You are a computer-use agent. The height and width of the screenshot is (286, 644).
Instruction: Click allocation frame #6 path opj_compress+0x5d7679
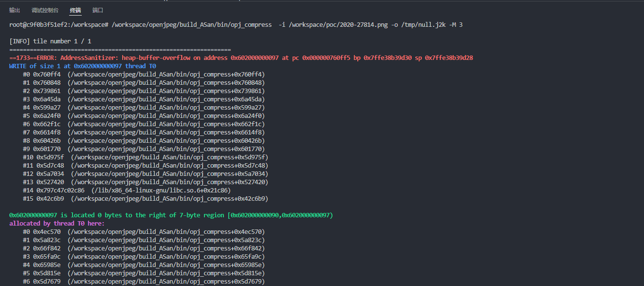tap(166, 282)
